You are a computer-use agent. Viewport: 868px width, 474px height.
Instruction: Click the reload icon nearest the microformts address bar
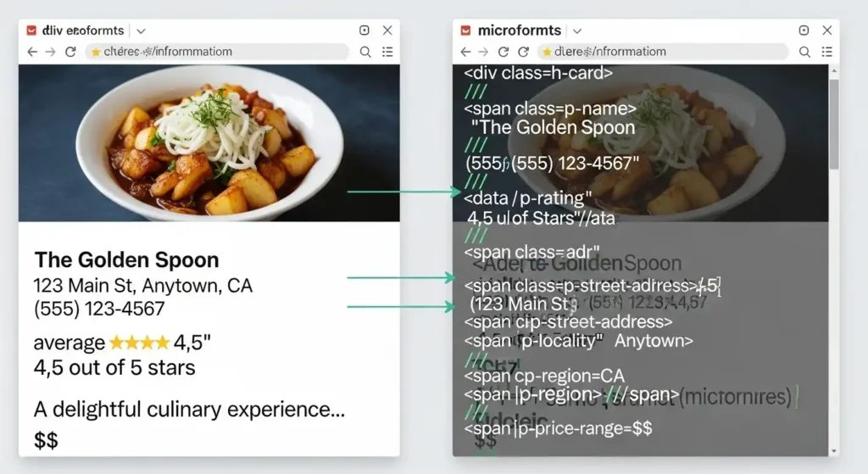504,52
